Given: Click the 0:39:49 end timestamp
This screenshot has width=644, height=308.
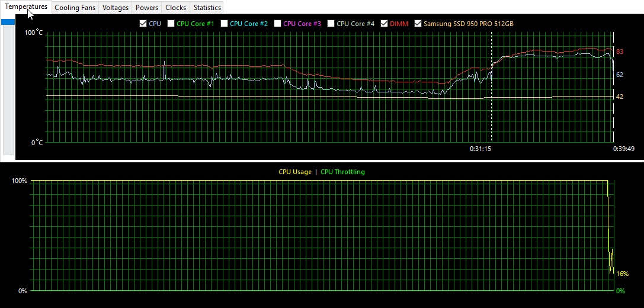Looking at the screenshot, I should click(624, 149).
